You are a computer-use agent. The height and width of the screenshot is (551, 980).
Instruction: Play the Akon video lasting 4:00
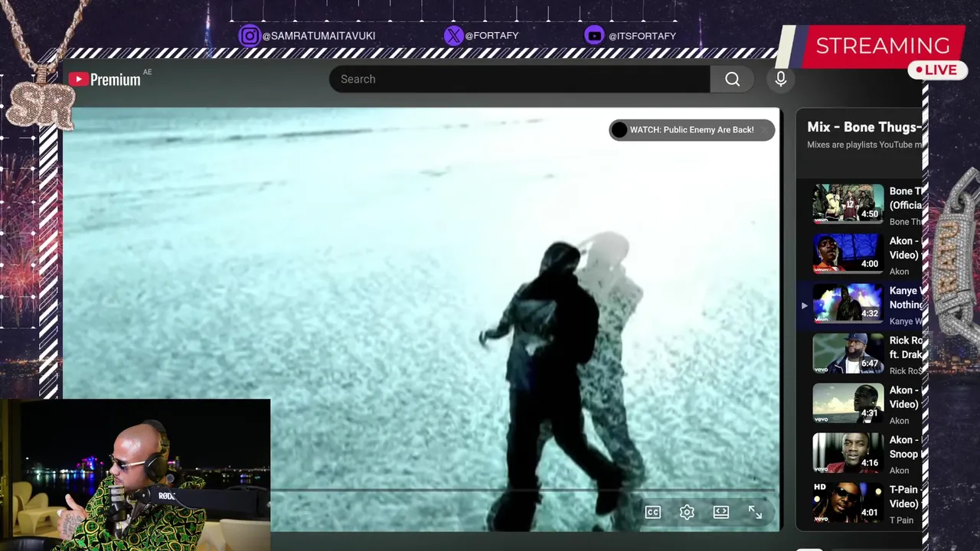(x=848, y=253)
